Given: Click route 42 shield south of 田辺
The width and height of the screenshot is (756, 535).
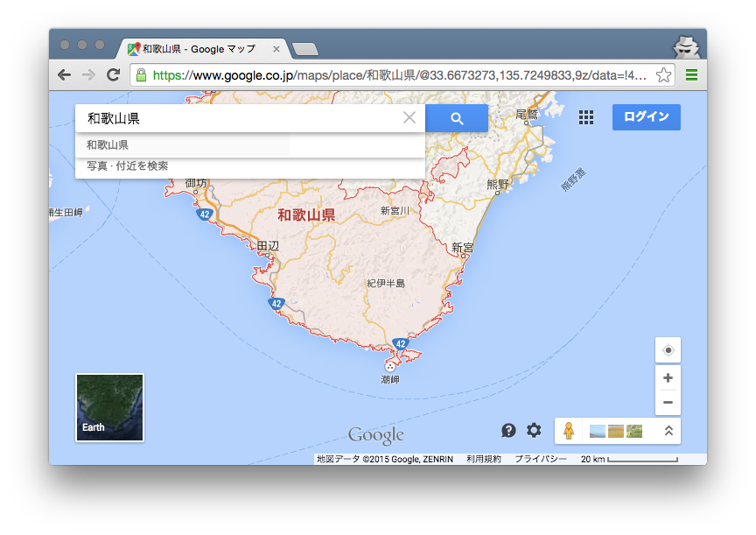Looking at the screenshot, I should (276, 304).
